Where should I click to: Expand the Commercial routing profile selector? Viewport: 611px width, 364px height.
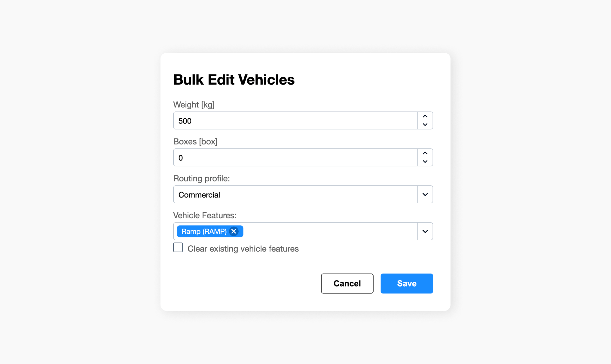coord(302,194)
